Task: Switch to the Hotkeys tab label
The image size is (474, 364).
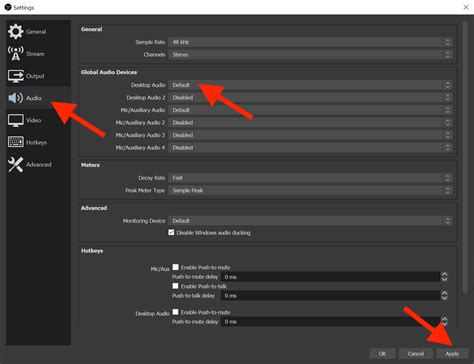Action: (x=36, y=143)
